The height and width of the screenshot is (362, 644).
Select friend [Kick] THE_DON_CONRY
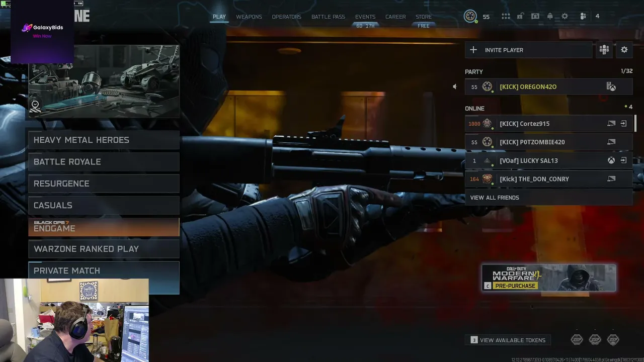click(548, 179)
